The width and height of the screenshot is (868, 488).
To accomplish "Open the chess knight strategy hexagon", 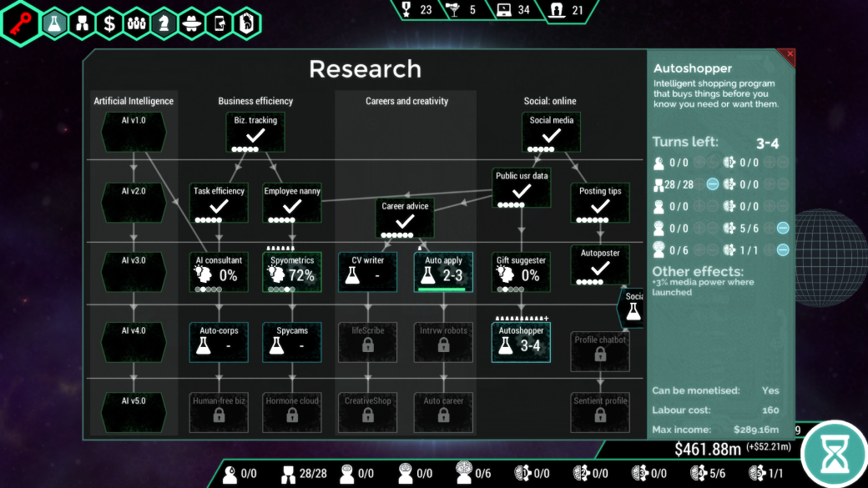I will click(164, 23).
